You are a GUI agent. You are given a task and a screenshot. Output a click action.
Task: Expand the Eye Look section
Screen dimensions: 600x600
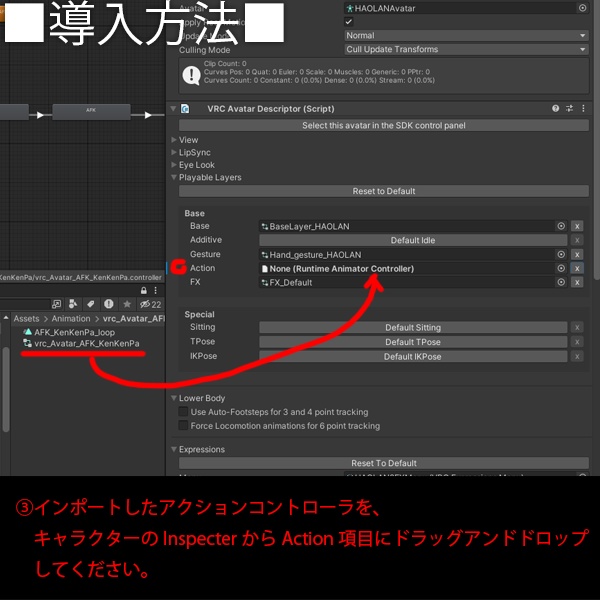coord(174,165)
